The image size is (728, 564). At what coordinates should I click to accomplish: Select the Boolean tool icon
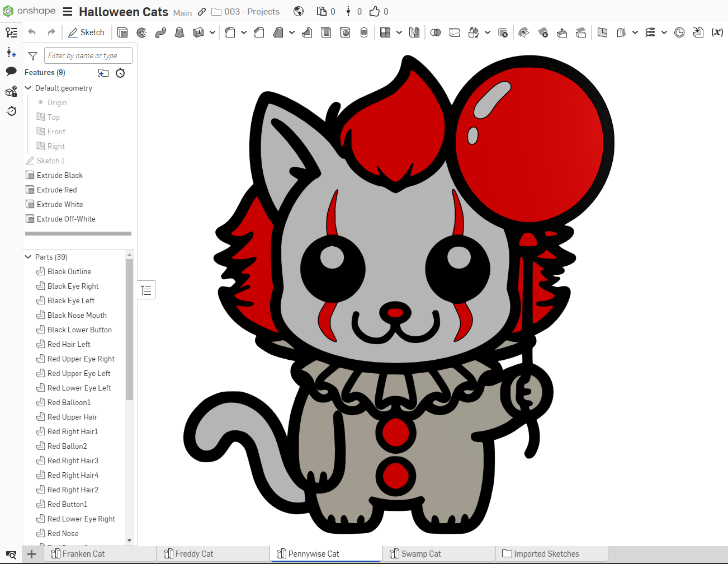(x=436, y=32)
